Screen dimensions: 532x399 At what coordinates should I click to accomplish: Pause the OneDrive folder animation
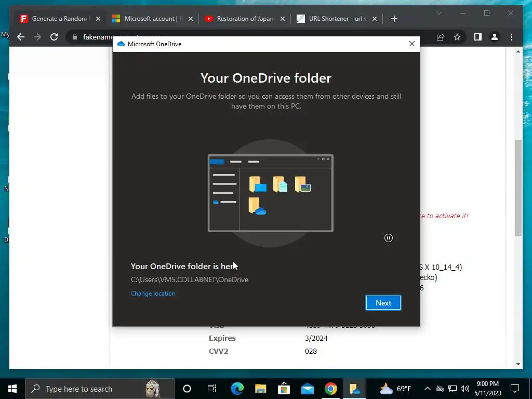pos(389,238)
